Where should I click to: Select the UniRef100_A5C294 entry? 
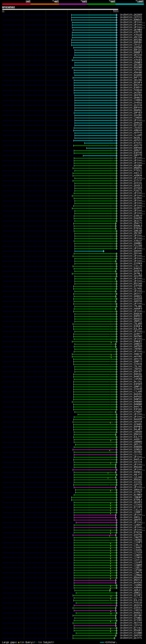[x=131, y=37]
